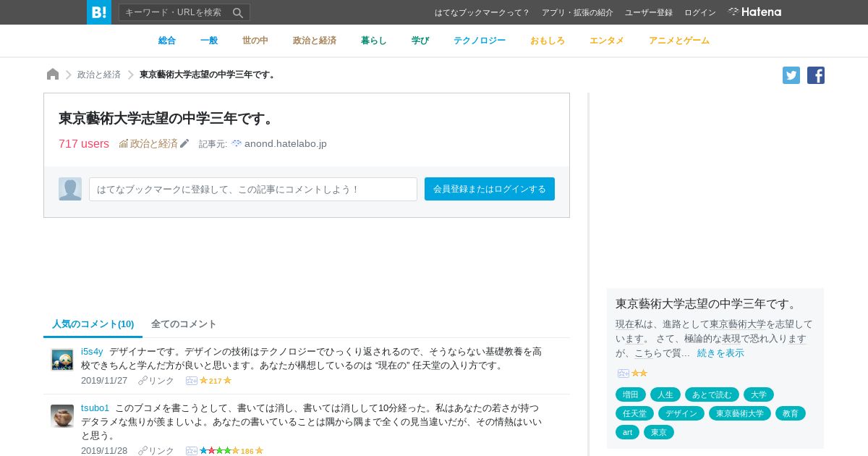The width and height of the screenshot is (868, 456).
Task: Click the 人生 tag
Action: [665, 394]
